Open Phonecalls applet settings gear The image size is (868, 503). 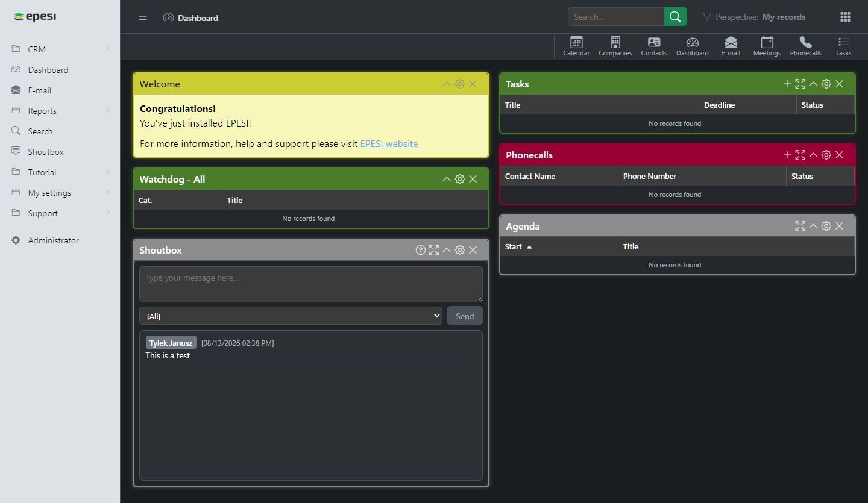tap(826, 155)
